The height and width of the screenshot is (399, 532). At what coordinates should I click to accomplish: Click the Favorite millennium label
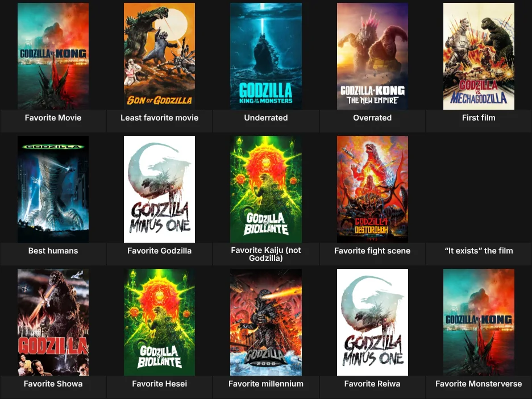coord(266,384)
